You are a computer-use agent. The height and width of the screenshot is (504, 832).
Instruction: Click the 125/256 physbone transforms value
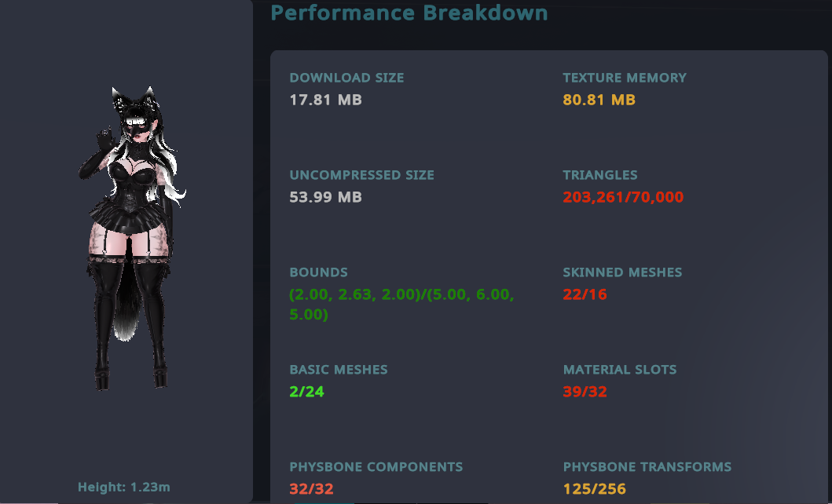(x=594, y=489)
